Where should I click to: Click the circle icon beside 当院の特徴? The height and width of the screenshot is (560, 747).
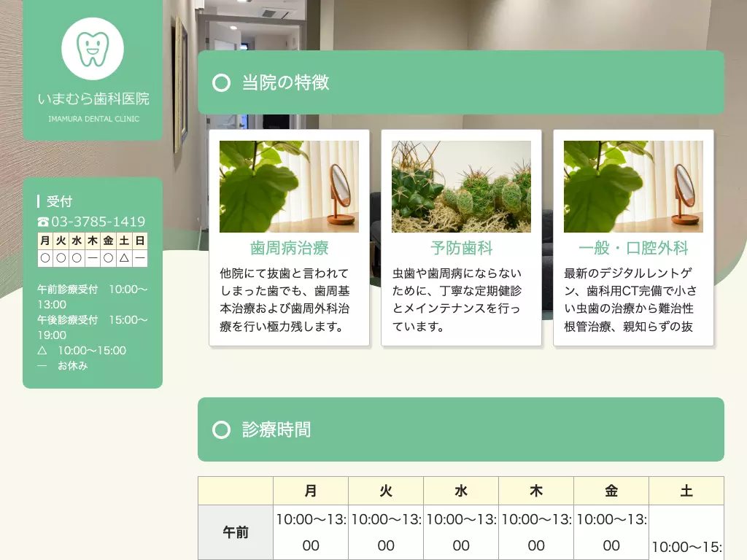(221, 82)
